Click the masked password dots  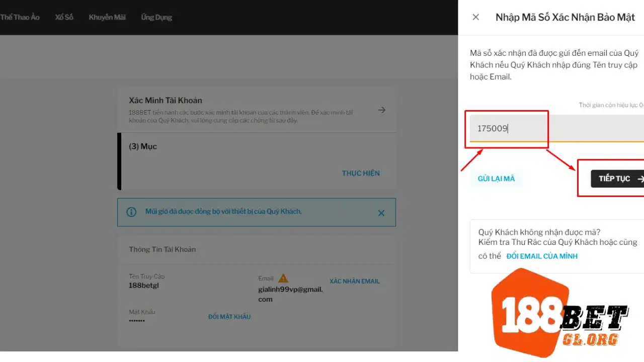(137, 320)
